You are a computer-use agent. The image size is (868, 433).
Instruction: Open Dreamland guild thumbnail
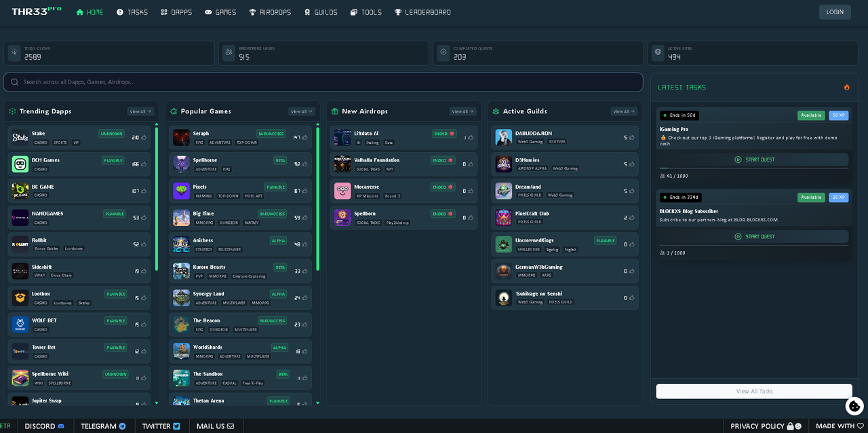click(x=504, y=191)
